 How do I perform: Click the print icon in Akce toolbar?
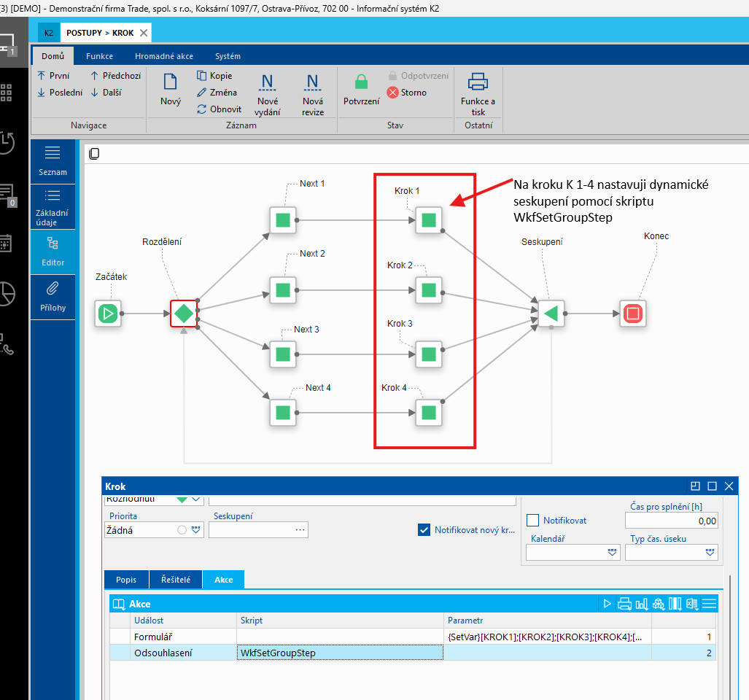624,604
